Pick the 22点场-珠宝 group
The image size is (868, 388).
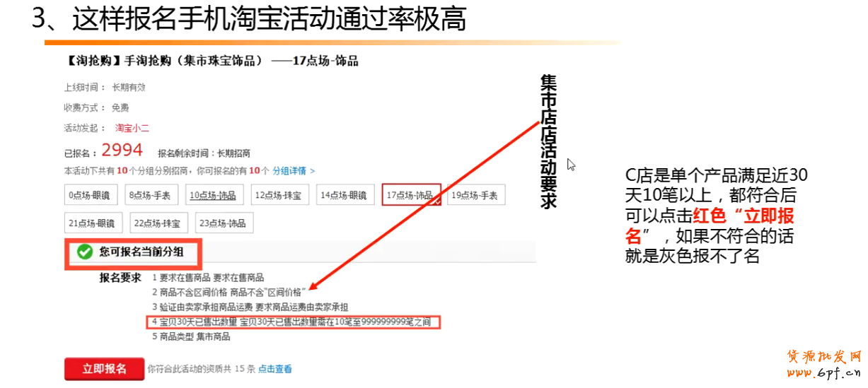156,223
